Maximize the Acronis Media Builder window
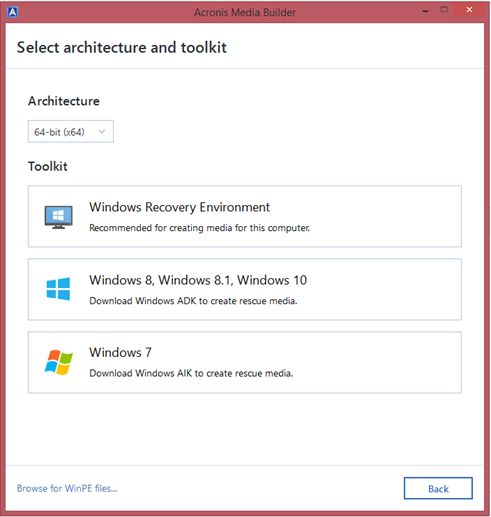This screenshot has height=517, width=491. 444,10
